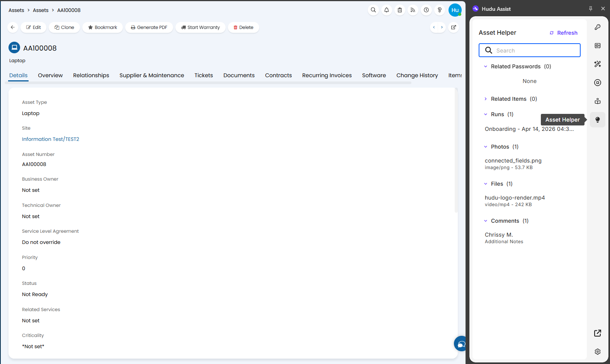Open the RSS feed icon
610x364 pixels.
pyautogui.click(x=413, y=10)
